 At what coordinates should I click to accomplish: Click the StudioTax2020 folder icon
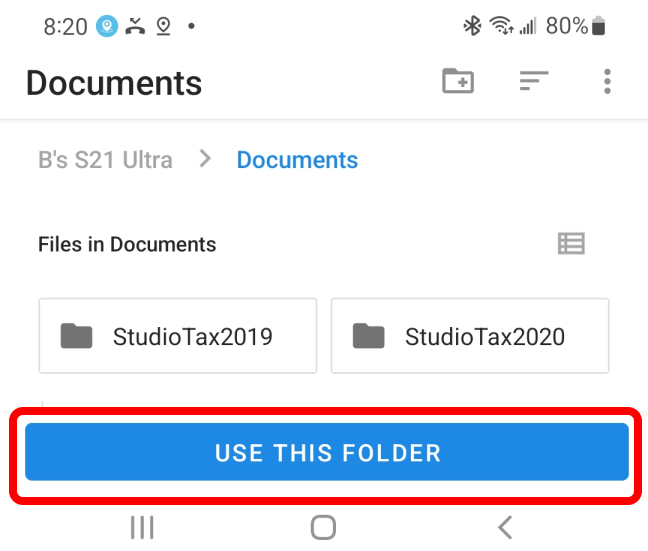(x=369, y=336)
